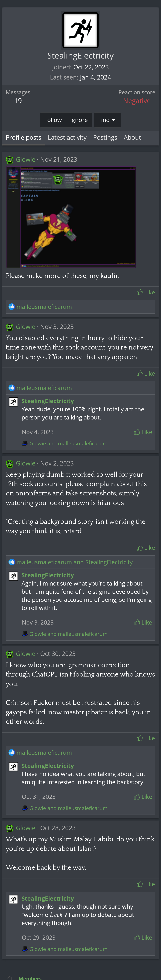161x980 pixels.
Task: Toggle Follow for StealingElectricity
Action: (53, 120)
